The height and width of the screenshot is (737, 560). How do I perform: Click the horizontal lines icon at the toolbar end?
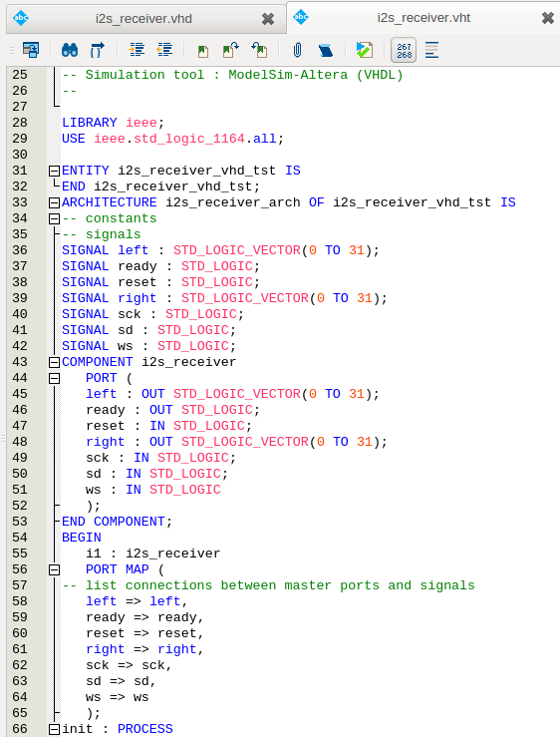[431, 50]
